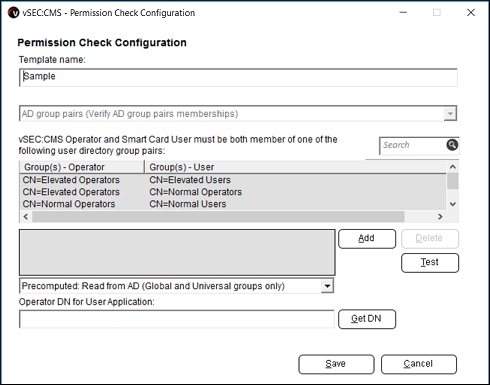Click the list scroll up arrow
Viewport: 490px width, 385px height.
coord(453,167)
